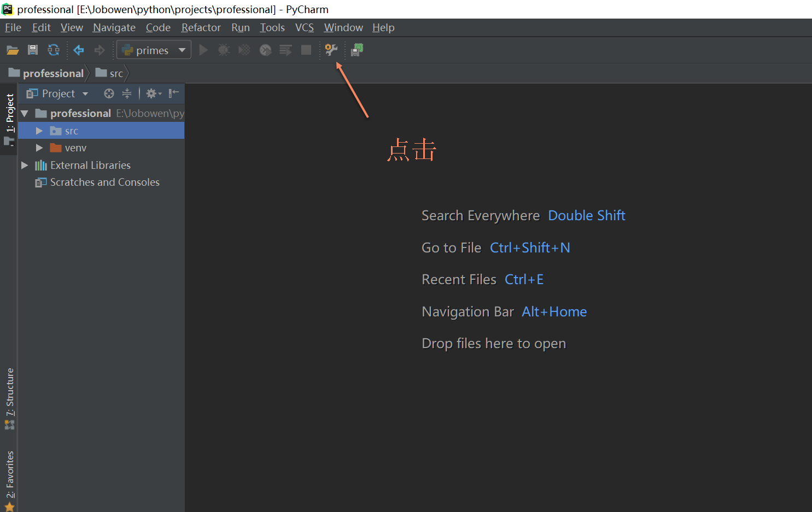Click the Save All floppy disk icon
This screenshot has height=512, width=812.
click(33, 50)
